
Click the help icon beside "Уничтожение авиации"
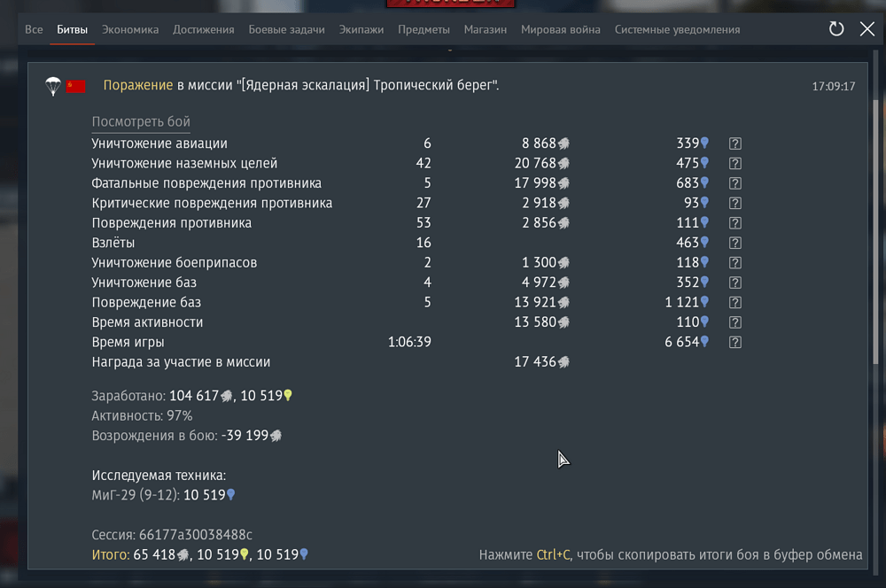(x=734, y=143)
